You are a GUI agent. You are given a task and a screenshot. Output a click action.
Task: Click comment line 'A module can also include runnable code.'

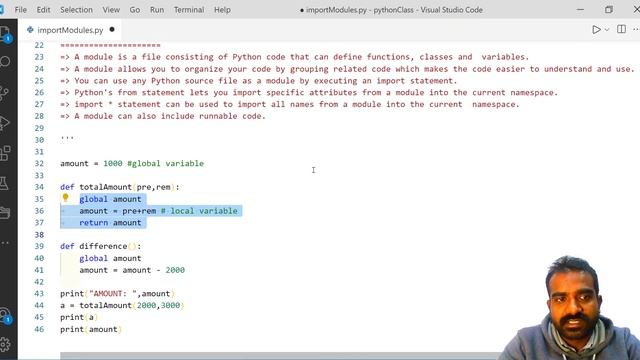click(x=163, y=116)
